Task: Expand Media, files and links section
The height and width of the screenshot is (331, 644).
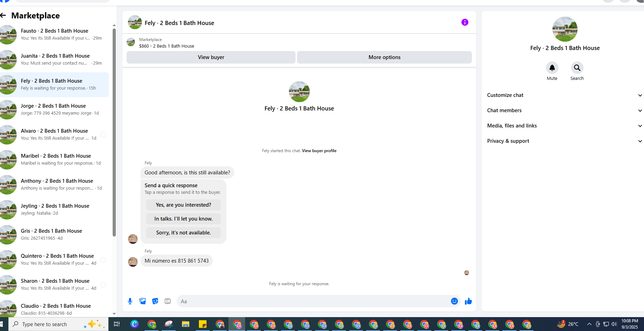Action: click(x=565, y=126)
